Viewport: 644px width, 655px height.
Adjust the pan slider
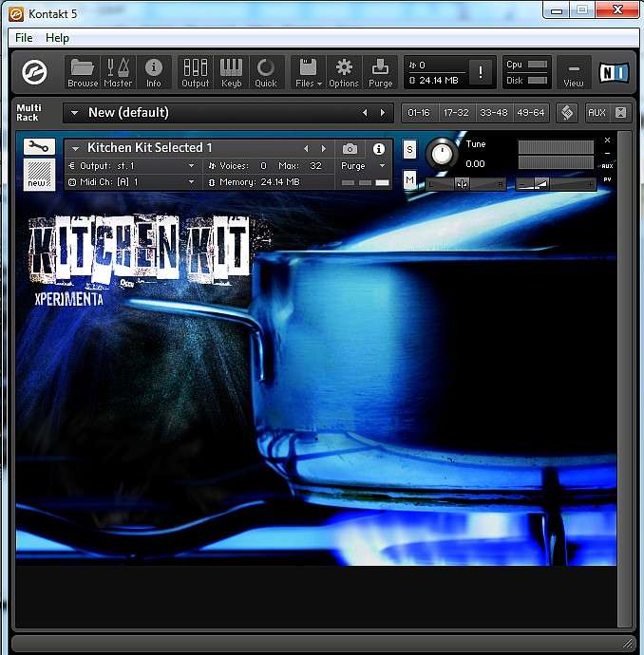click(x=465, y=184)
